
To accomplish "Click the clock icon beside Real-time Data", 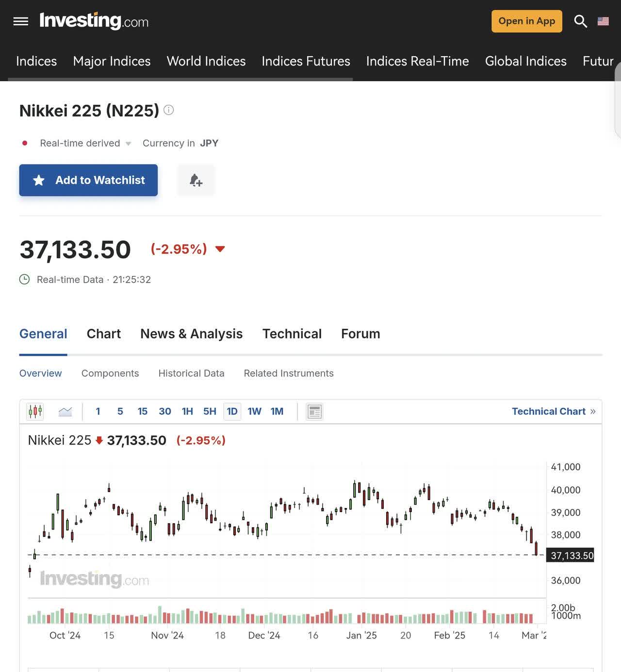I will pos(25,279).
